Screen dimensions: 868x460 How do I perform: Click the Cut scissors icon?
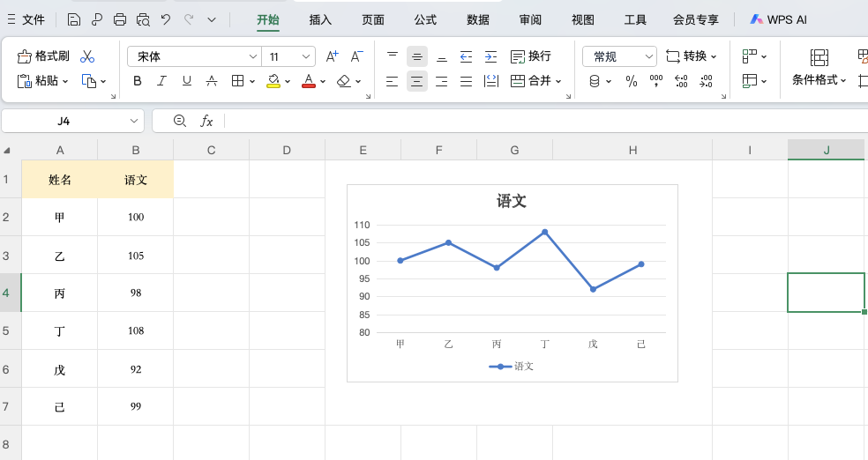coord(87,56)
